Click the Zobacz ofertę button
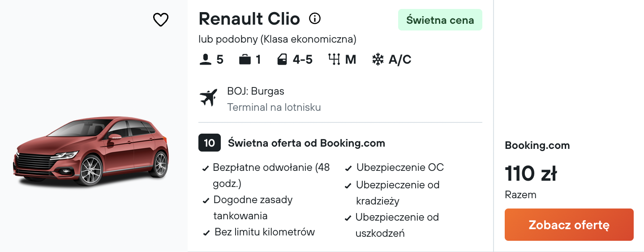This screenshot has width=644, height=252. tap(569, 225)
